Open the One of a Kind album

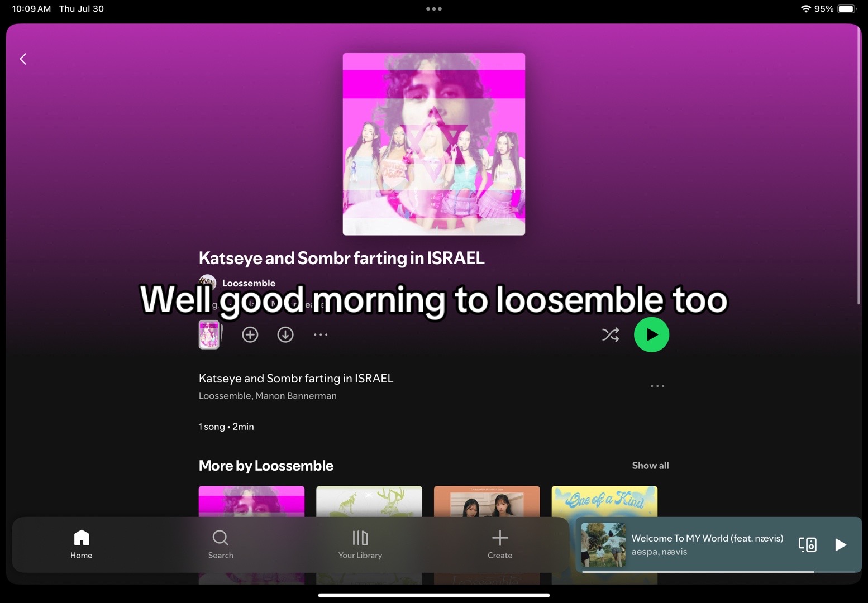(604, 501)
